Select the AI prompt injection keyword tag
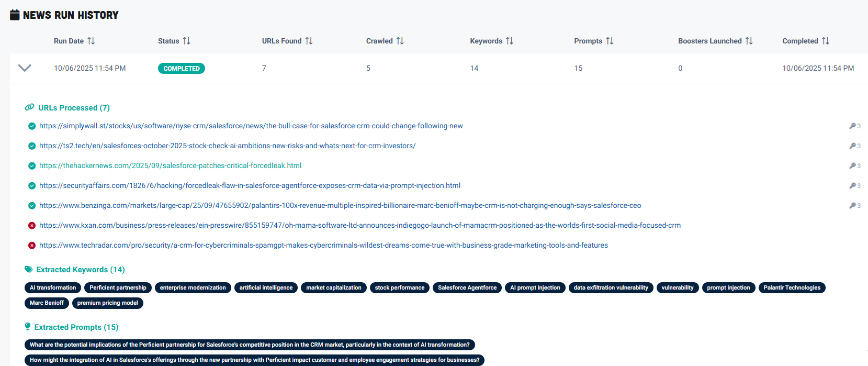This screenshot has height=366, width=868. pos(535,287)
